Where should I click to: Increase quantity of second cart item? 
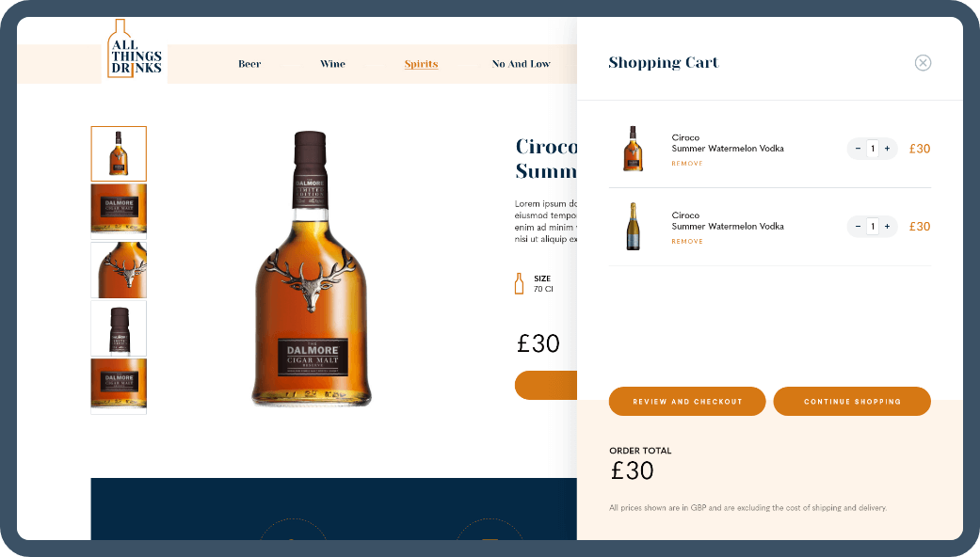(x=887, y=227)
